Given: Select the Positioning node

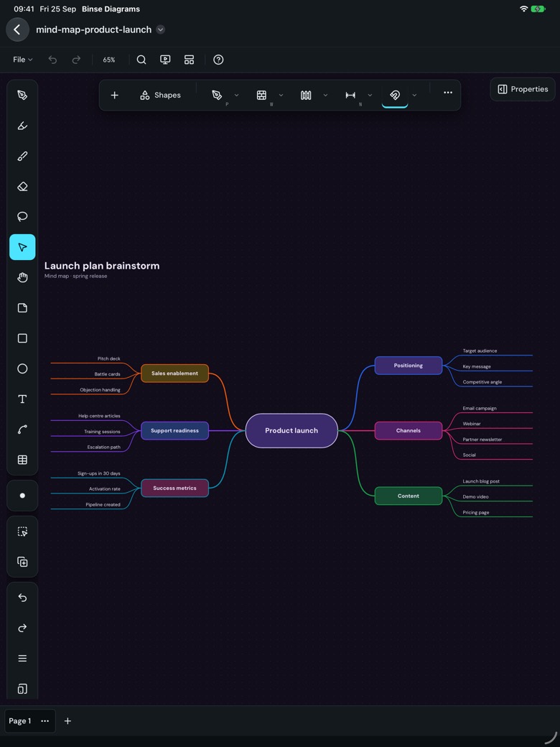Looking at the screenshot, I should [x=409, y=366].
